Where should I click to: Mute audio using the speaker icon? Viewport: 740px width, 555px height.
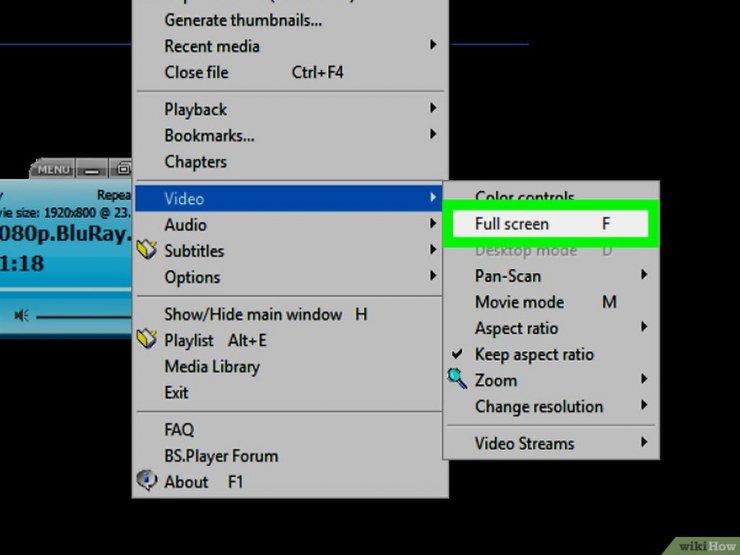point(21,316)
